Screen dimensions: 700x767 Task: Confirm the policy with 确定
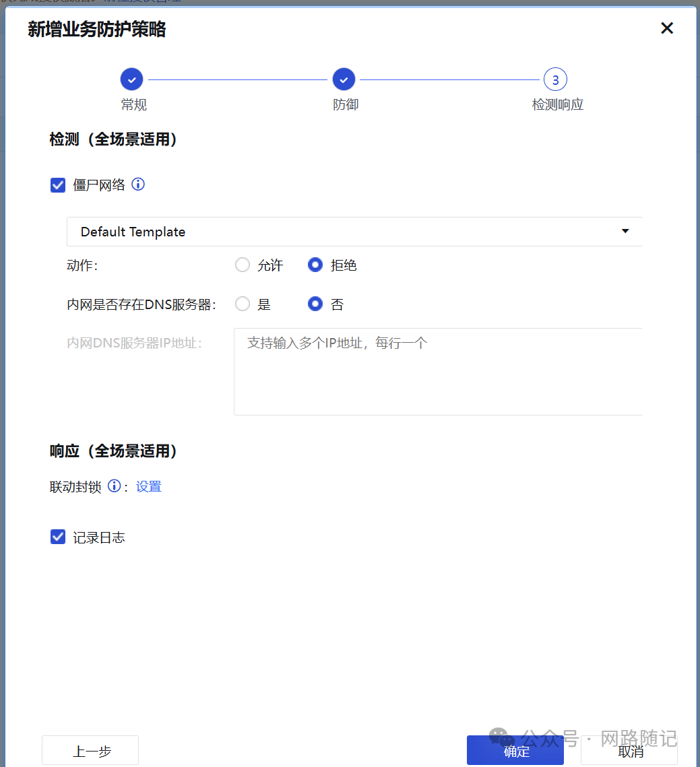coord(515,749)
